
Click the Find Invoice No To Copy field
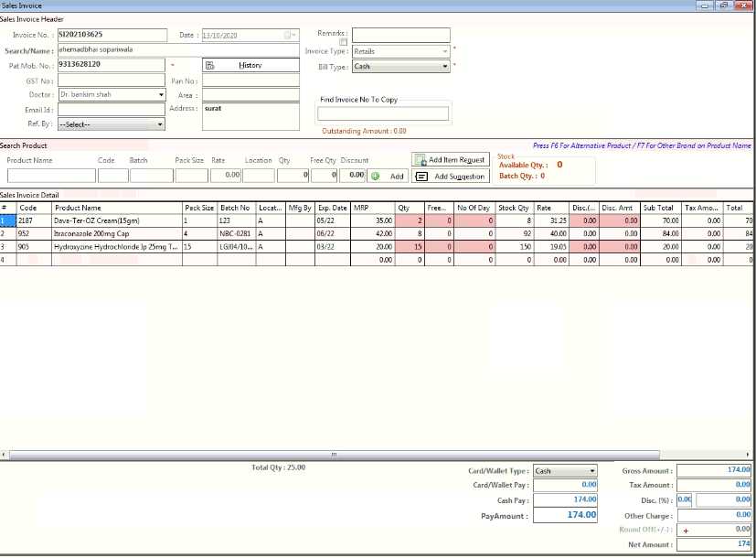tap(383, 114)
